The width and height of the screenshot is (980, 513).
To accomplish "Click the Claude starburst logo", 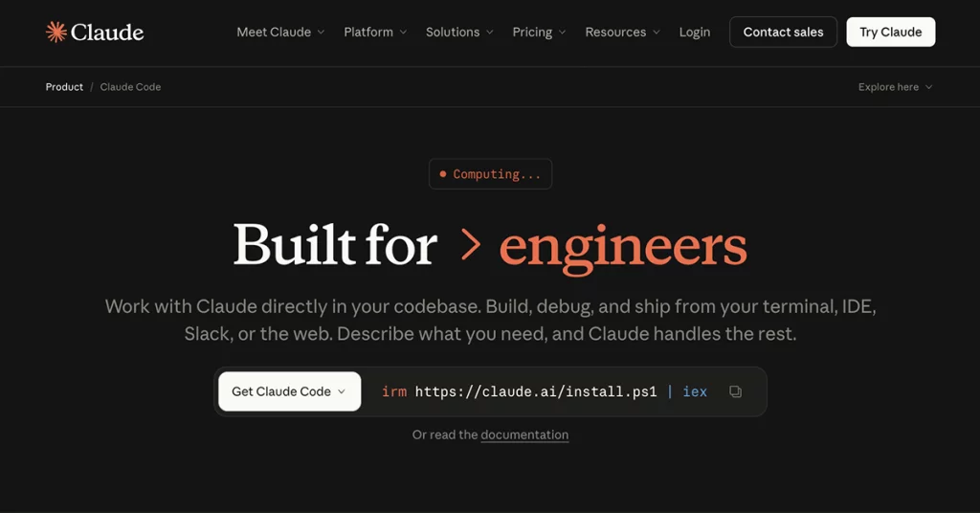I will tap(56, 32).
